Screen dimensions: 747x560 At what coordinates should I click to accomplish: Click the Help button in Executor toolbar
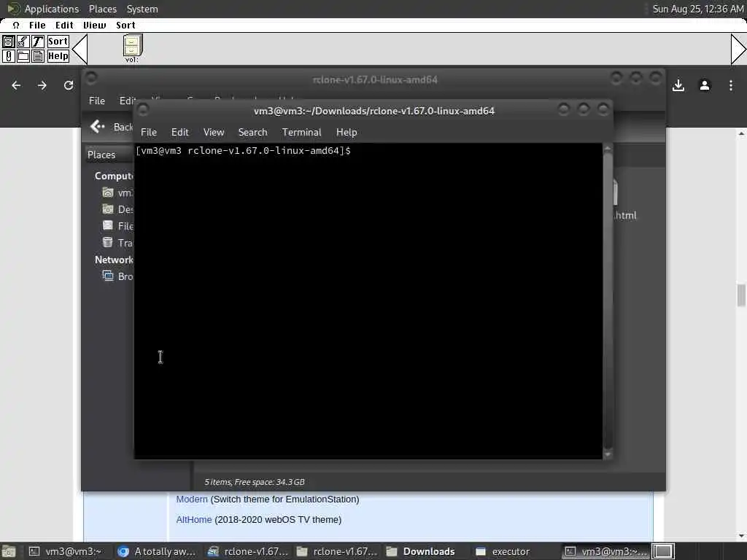pyautogui.click(x=58, y=56)
